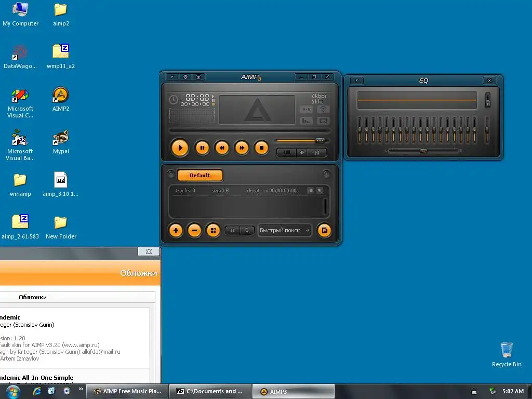Toggle the visualization bars button in AIMP3
This screenshot has width=532, height=399.
click(306, 121)
